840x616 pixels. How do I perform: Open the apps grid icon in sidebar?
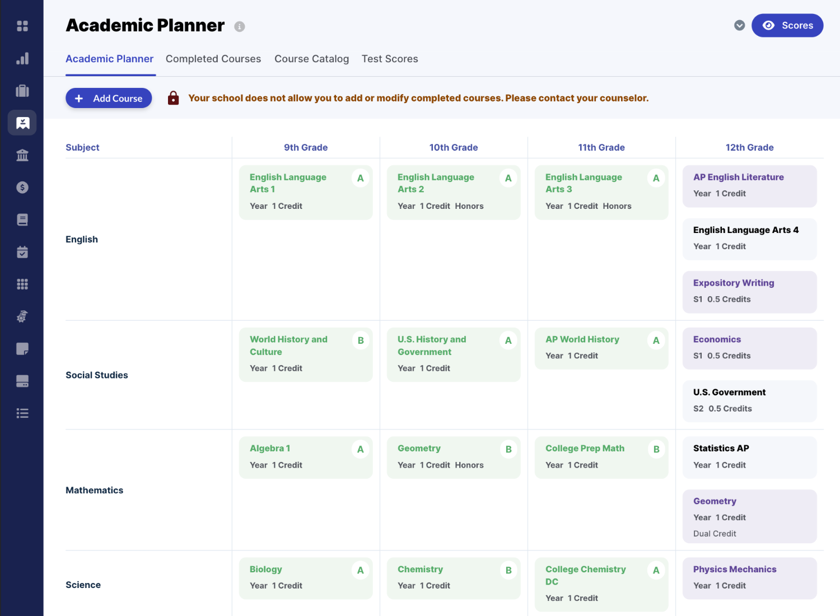tap(22, 284)
